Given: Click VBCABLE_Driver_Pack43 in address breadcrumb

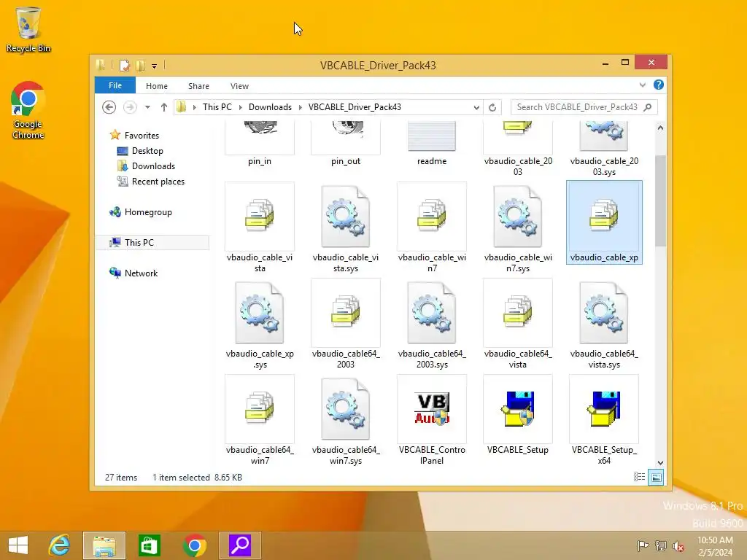Looking at the screenshot, I should pyautogui.click(x=355, y=107).
